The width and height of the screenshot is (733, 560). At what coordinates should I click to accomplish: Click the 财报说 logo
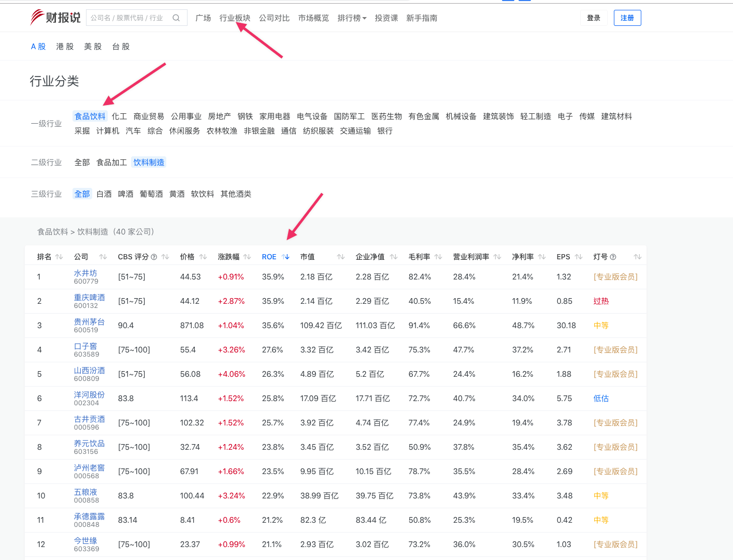[x=55, y=18]
